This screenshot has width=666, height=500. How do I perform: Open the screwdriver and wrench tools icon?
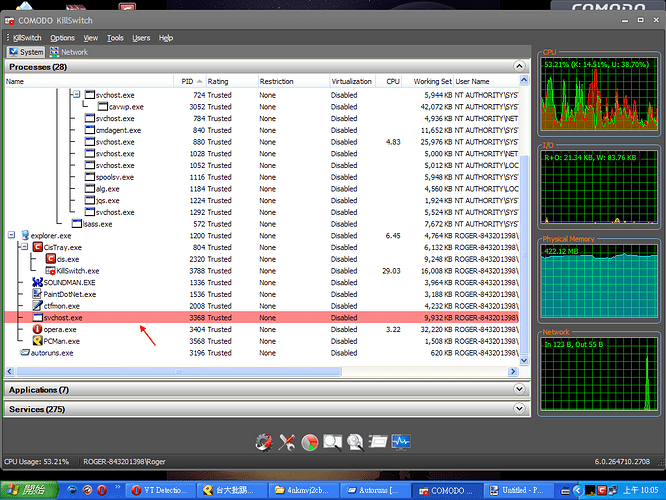pos(287,442)
